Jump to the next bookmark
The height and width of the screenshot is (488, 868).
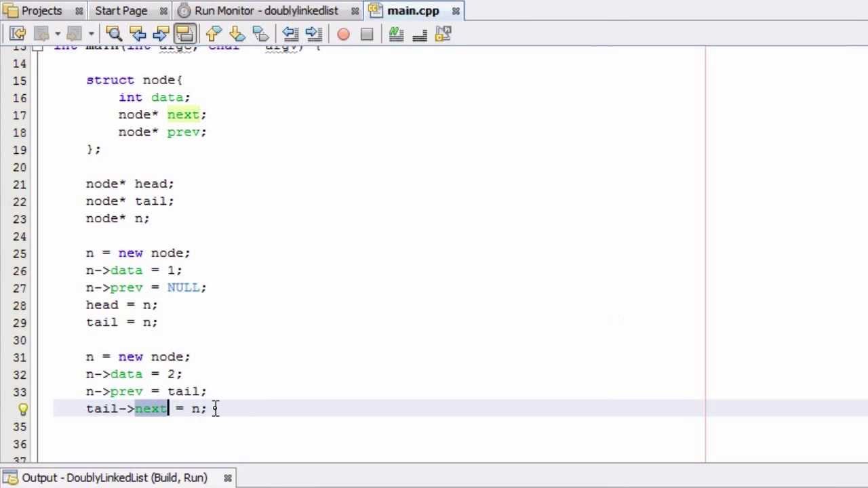(237, 33)
